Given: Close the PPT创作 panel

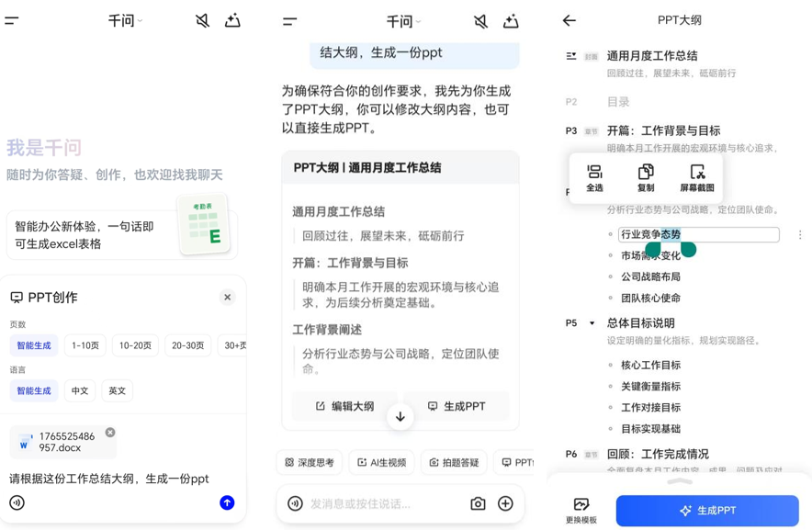Looking at the screenshot, I should [x=227, y=297].
